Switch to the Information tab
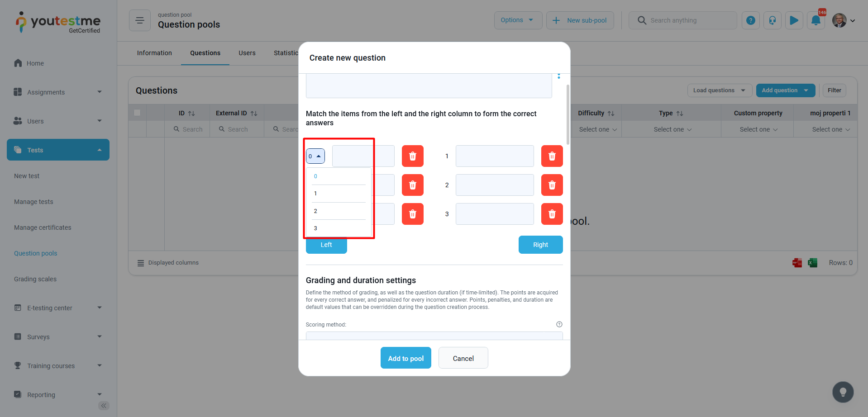868x417 pixels. tap(154, 53)
